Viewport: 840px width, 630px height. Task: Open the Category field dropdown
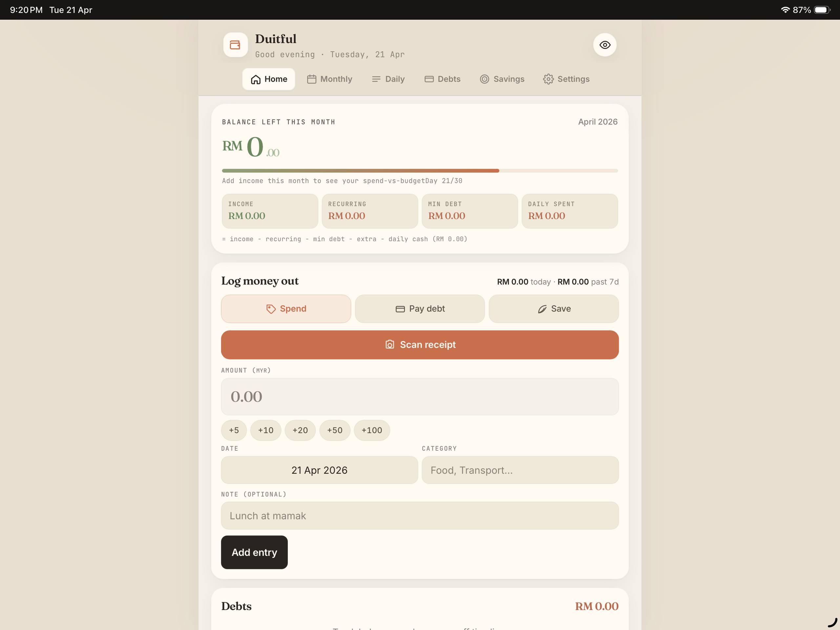pos(520,470)
